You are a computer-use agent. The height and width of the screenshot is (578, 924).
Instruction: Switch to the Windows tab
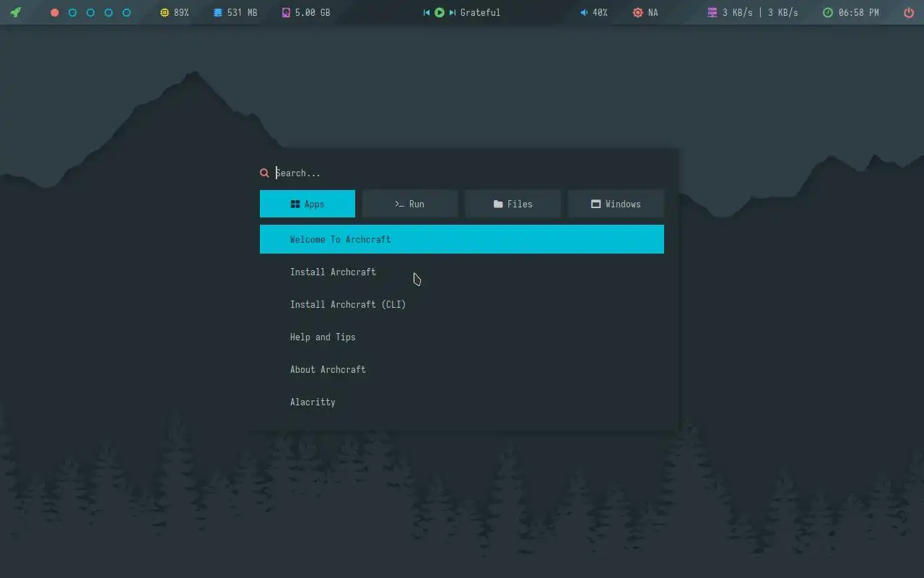coord(616,204)
